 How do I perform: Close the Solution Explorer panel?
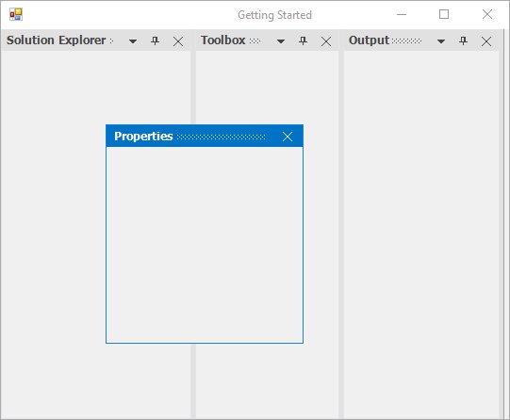[178, 41]
